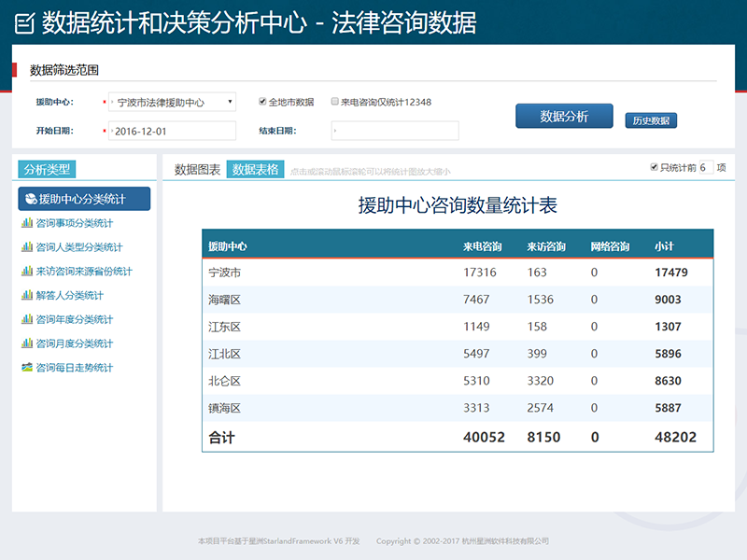
Task: Click the 援助中心咨询数量统计表 title
Action: point(458,205)
